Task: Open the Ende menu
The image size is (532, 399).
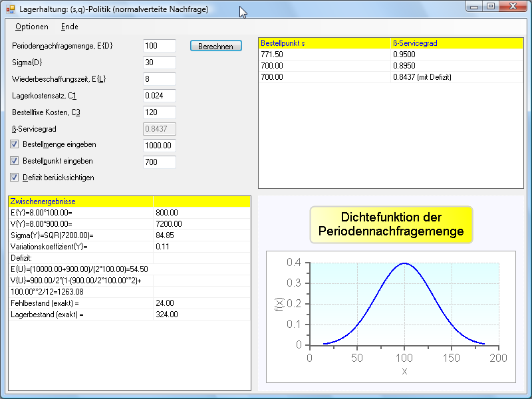Action: [x=69, y=27]
